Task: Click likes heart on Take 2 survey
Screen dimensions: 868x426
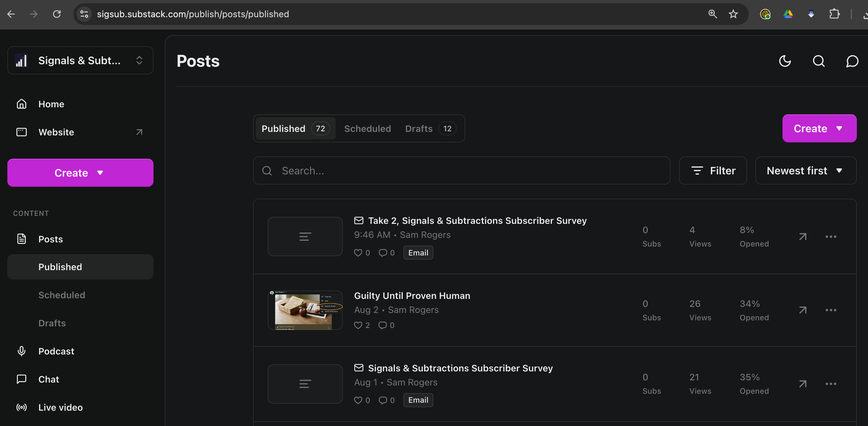Action: click(x=358, y=253)
